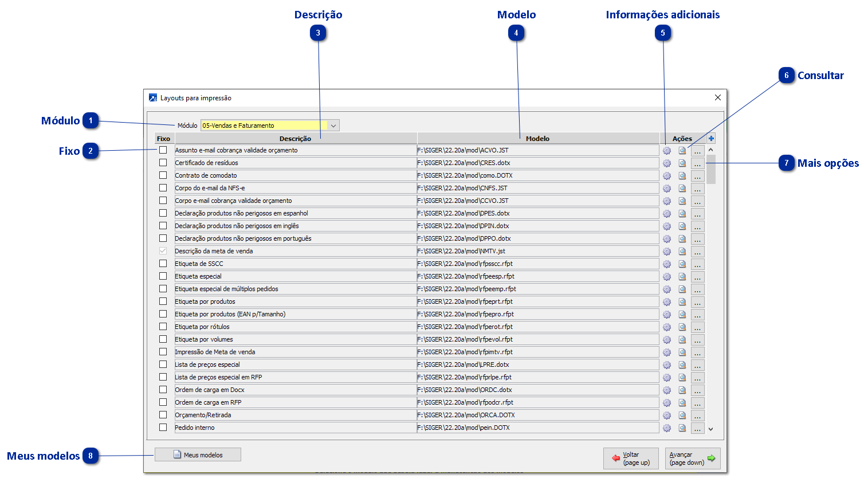Image resolution: width=868 pixels, height=482 pixels.
Task: Click the Certificado de resíduos description field
Action: (296, 163)
